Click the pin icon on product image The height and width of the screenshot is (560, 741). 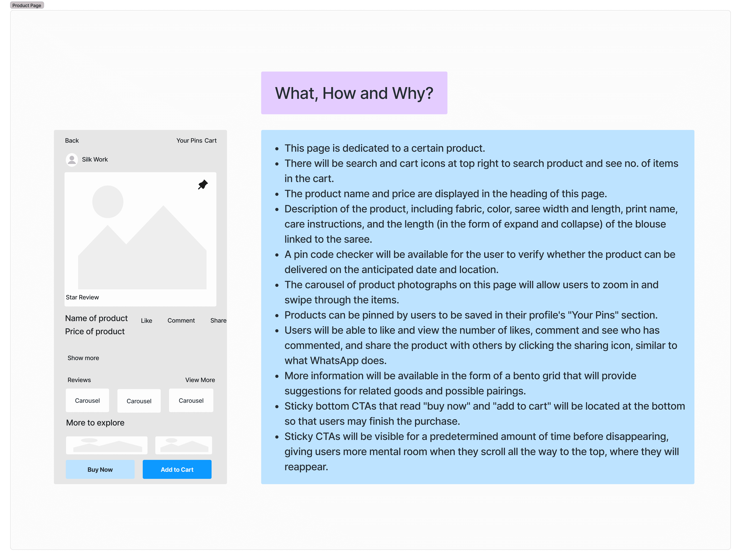203,184
